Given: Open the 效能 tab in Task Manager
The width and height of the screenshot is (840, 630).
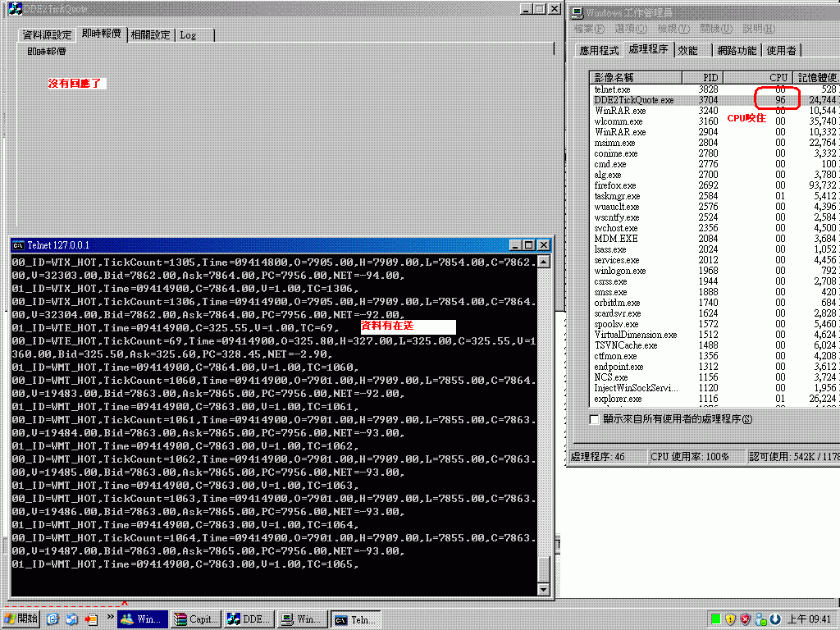Looking at the screenshot, I should tap(693, 50).
